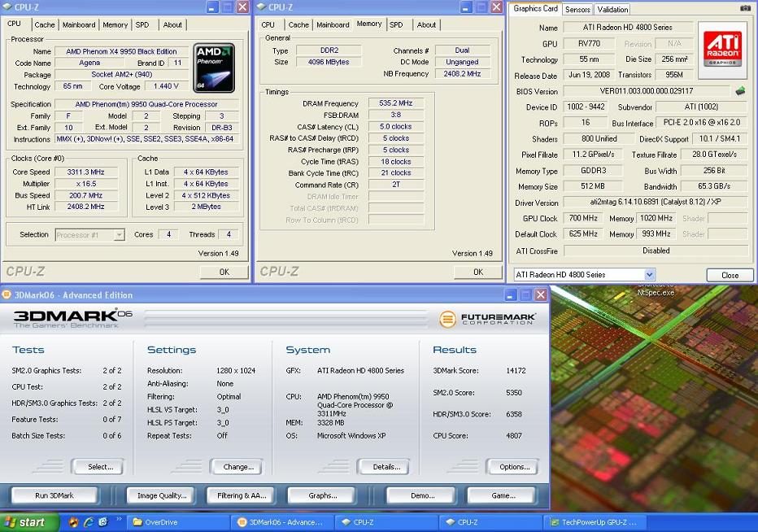Click the CPU Score value 4807
This screenshot has width=758, height=532.
point(513,435)
